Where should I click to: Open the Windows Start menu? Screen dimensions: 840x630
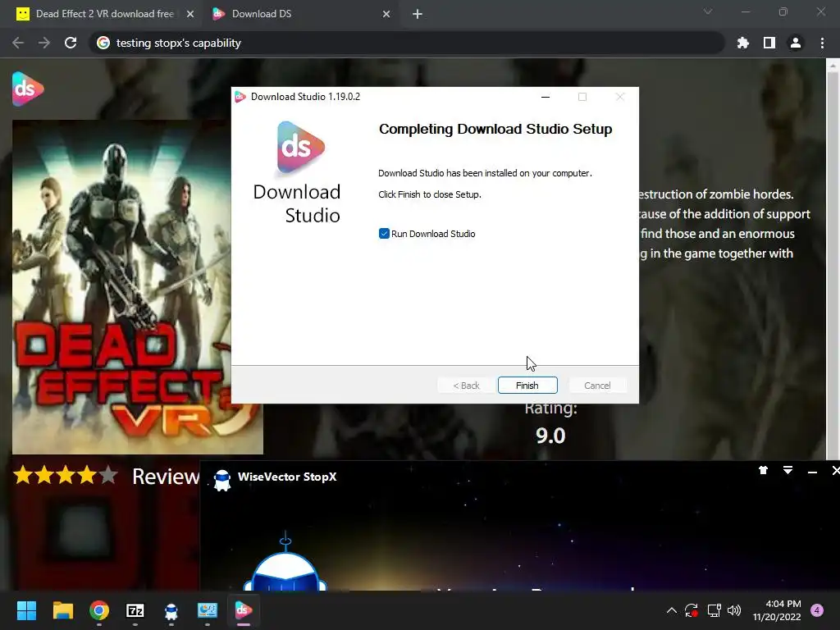pyautogui.click(x=26, y=610)
